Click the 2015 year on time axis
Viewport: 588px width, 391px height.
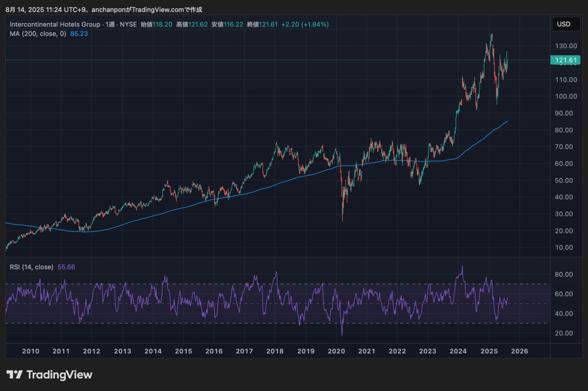pos(183,351)
